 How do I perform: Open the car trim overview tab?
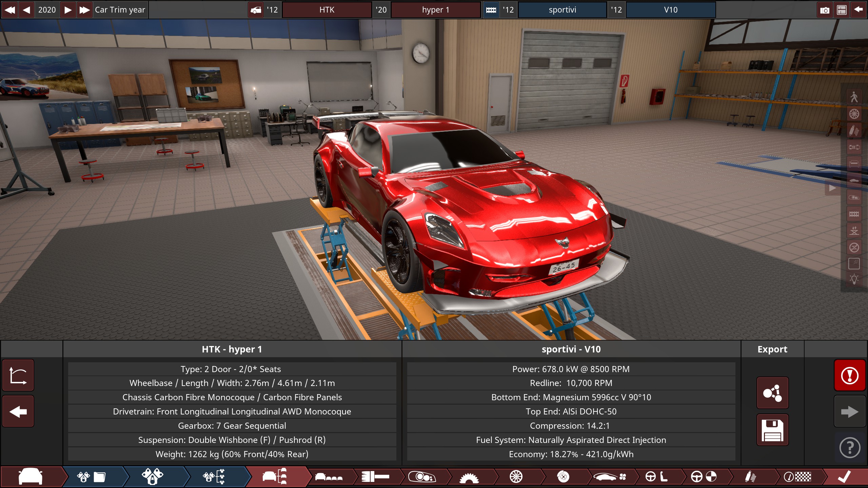coord(275,477)
